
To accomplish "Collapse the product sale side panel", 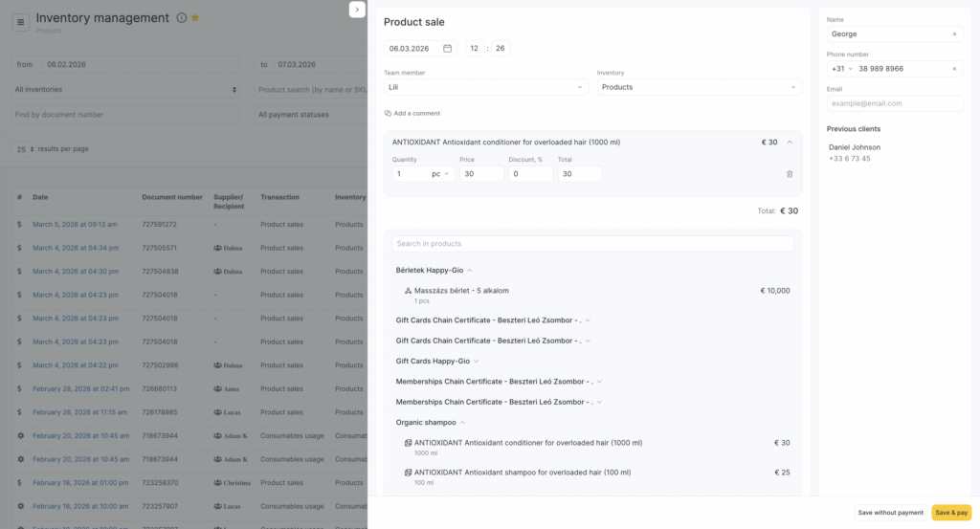I will coord(357,10).
